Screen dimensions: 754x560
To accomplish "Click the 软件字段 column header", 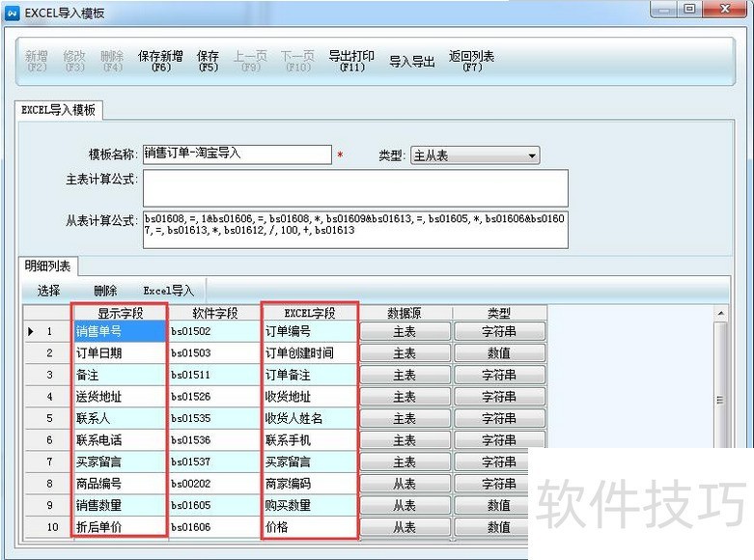I will pyautogui.click(x=214, y=313).
